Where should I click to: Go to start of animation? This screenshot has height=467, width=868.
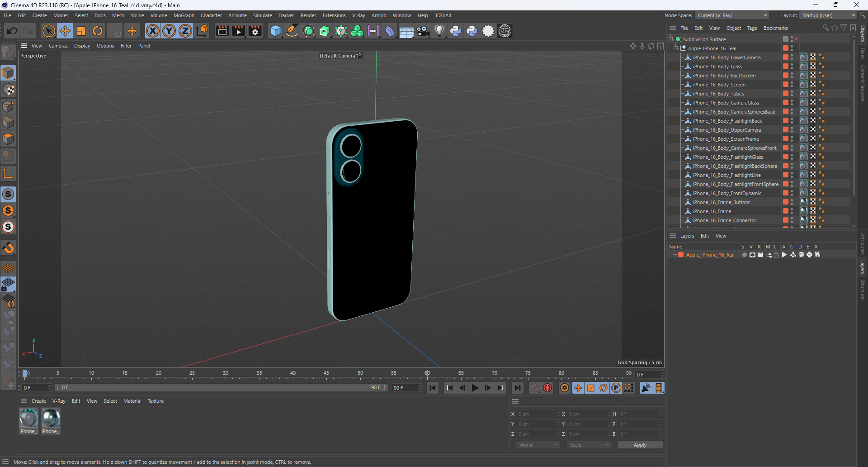pyautogui.click(x=433, y=388)
